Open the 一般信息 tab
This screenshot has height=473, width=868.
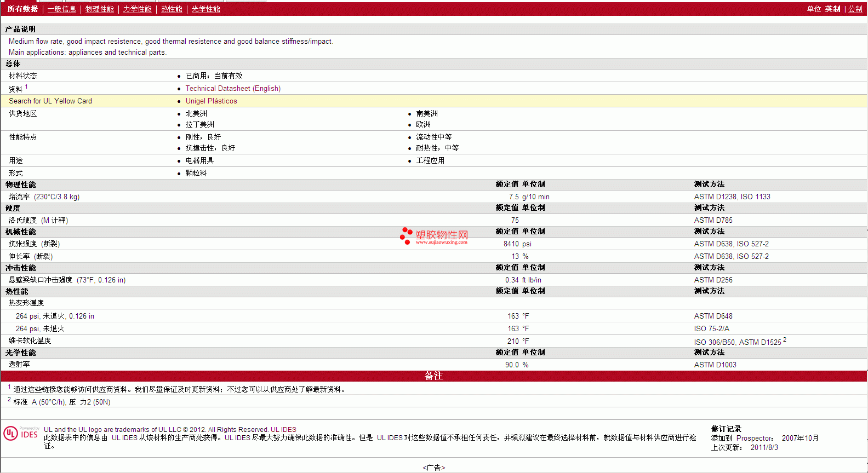[61, 9]
